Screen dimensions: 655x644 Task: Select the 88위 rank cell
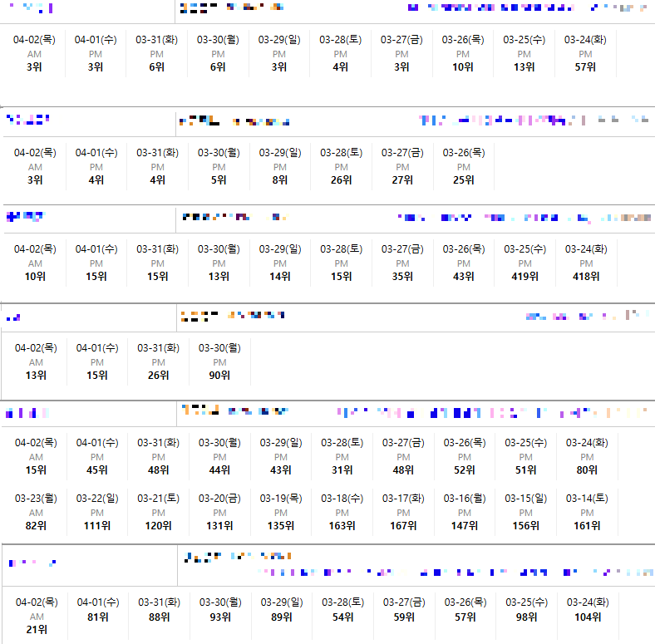(159, 617)
